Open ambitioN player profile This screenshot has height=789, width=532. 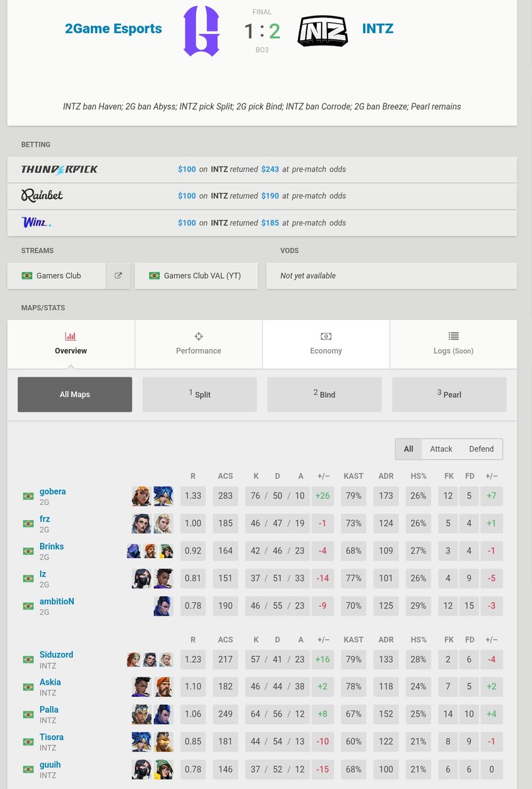pyautogui.click(x=57, y=602)
